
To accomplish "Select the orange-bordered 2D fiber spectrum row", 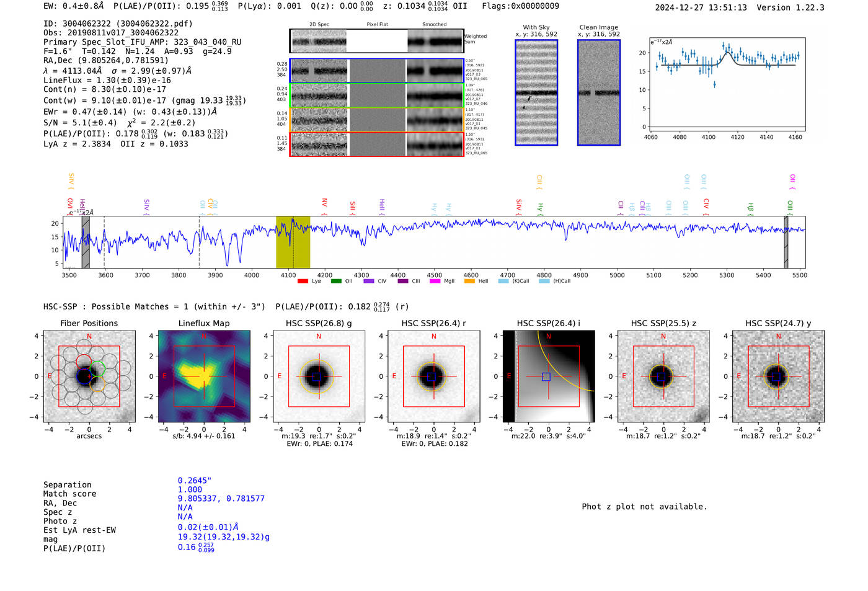I will (376, 120).
